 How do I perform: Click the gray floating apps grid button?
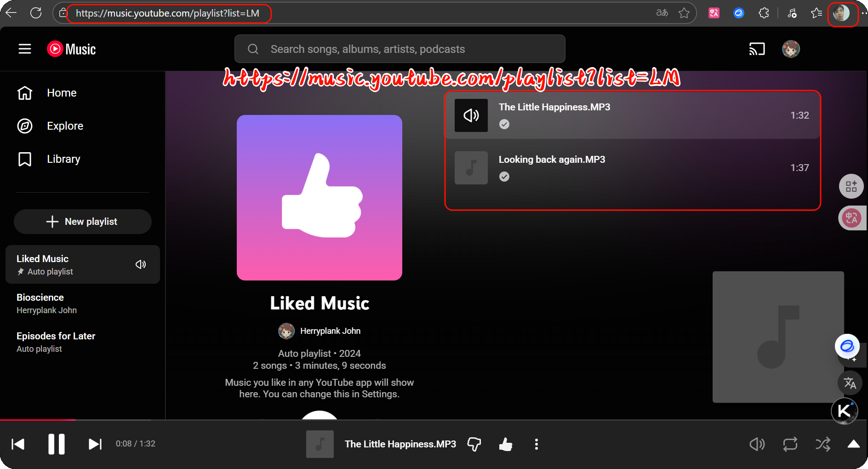(851, 186)
